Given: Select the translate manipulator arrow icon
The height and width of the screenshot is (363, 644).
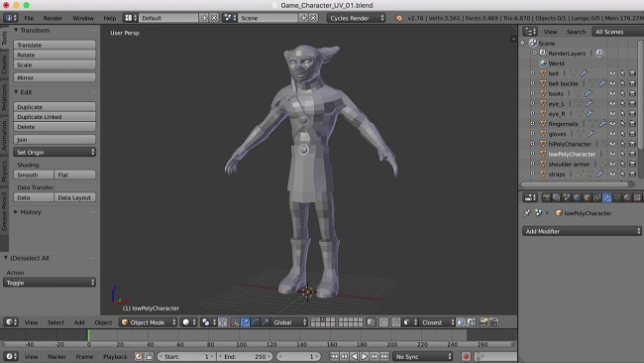Looking at the screenshot, I should (245, 322).
